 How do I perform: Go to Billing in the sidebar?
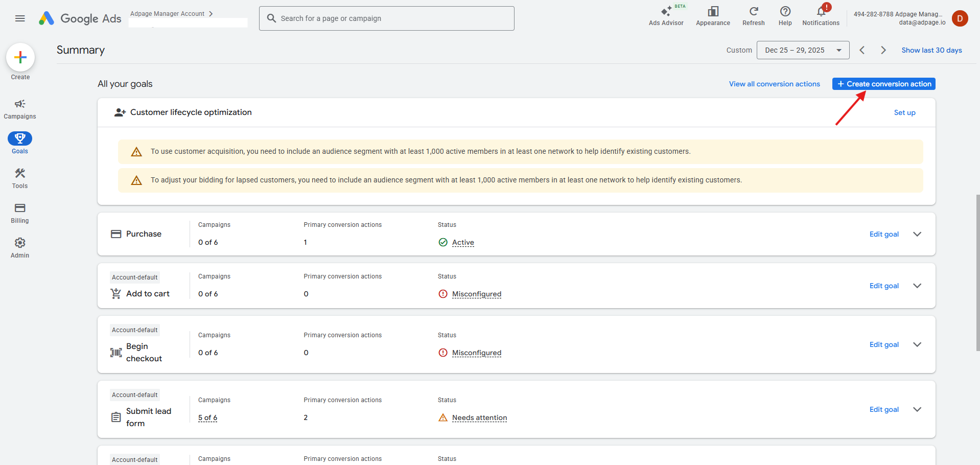pos(20,213)
